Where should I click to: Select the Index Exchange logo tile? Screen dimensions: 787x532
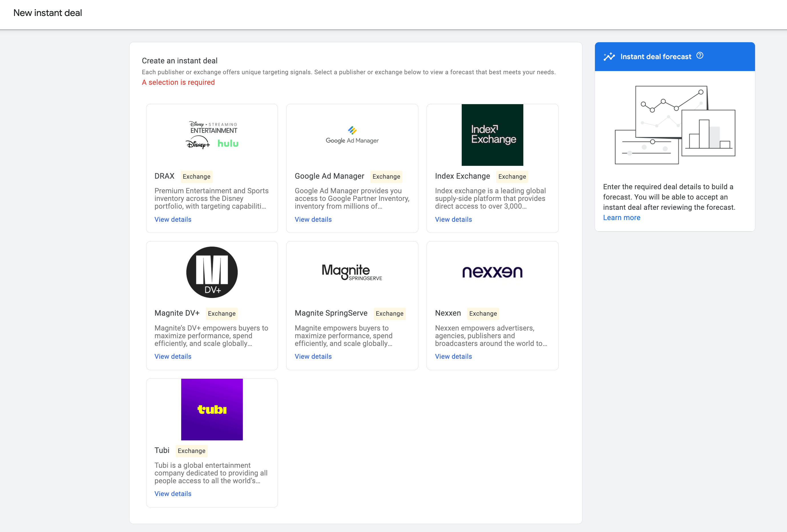(x=493, y=135)
